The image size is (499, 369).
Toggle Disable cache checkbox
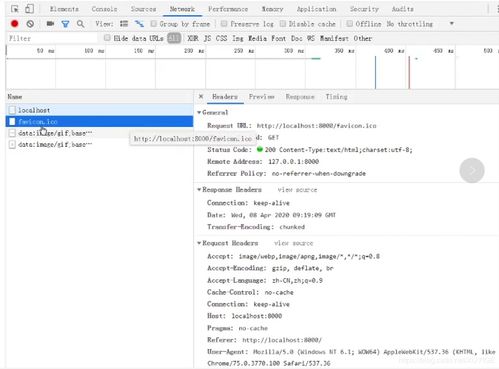click(x=283, y=24)
